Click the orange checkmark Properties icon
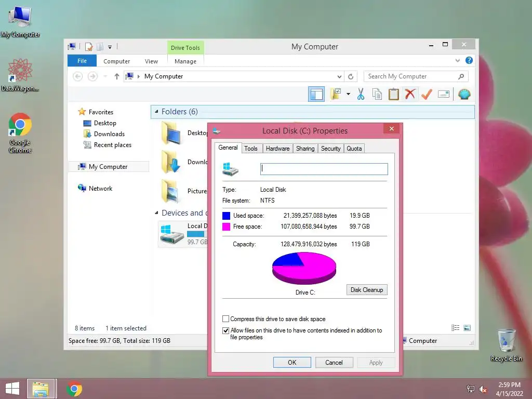 (427, 94)
